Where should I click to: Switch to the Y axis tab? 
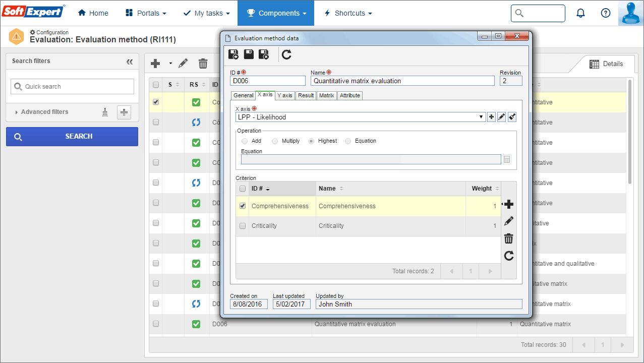[x=284, y=95]
